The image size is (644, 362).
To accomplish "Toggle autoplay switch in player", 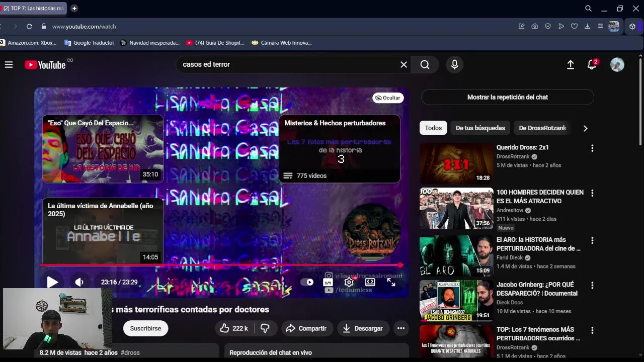I will pos(307,282).
